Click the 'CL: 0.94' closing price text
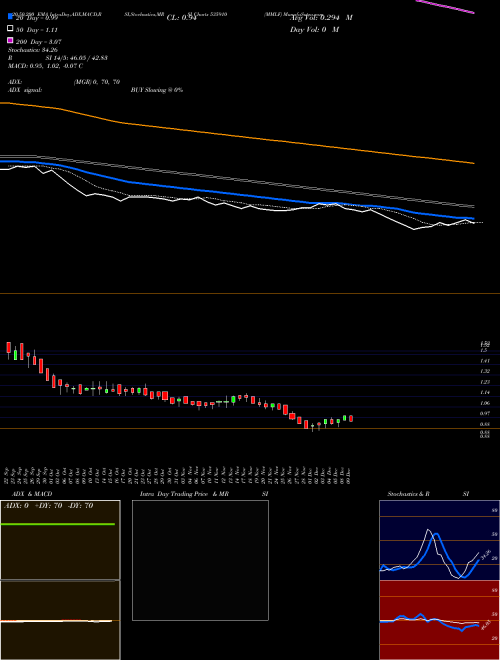Viewport: 500px width, 660px height. 181,18
